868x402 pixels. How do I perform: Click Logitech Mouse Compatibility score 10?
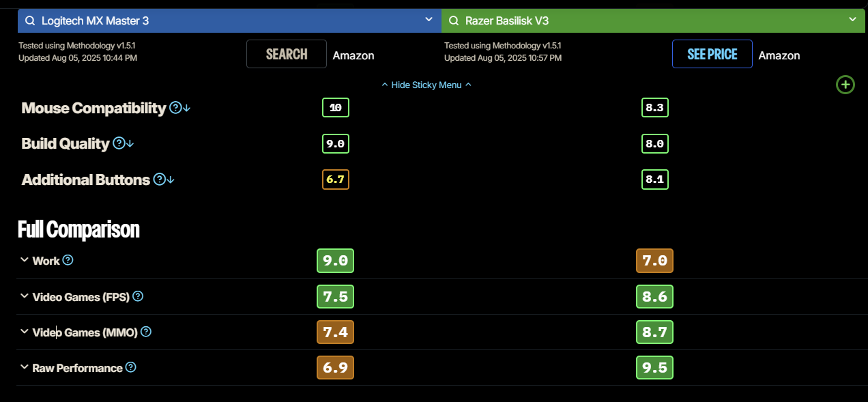pyautogui.click(x=336, y=108)
